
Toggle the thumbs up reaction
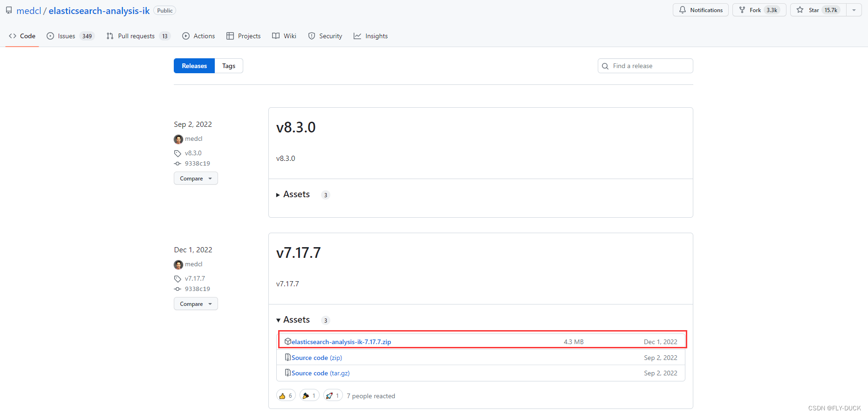pyautogui.click(x=286, y=395)
